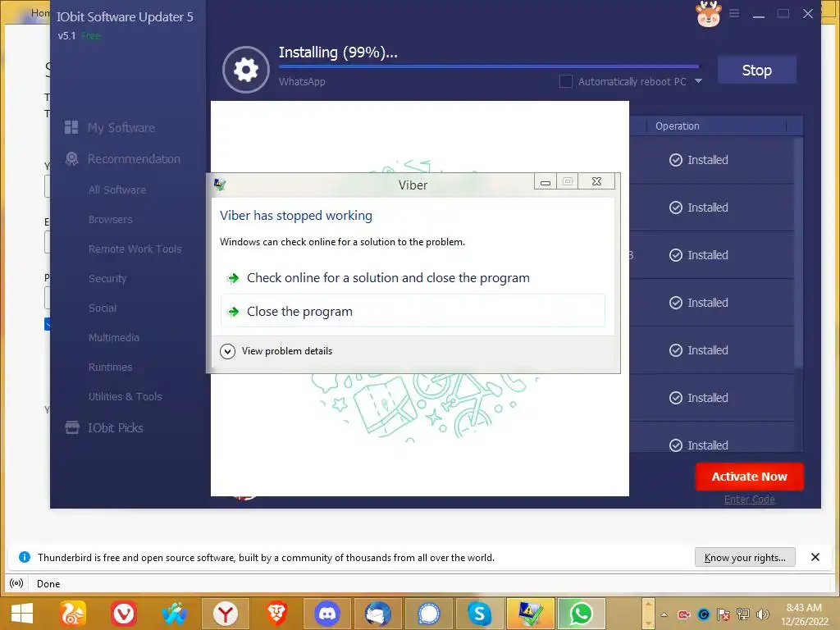840x630 pixels.
Task: Open Vivaldi browser from taskbar
Action: pyautogui.click(x=124, y=614)
